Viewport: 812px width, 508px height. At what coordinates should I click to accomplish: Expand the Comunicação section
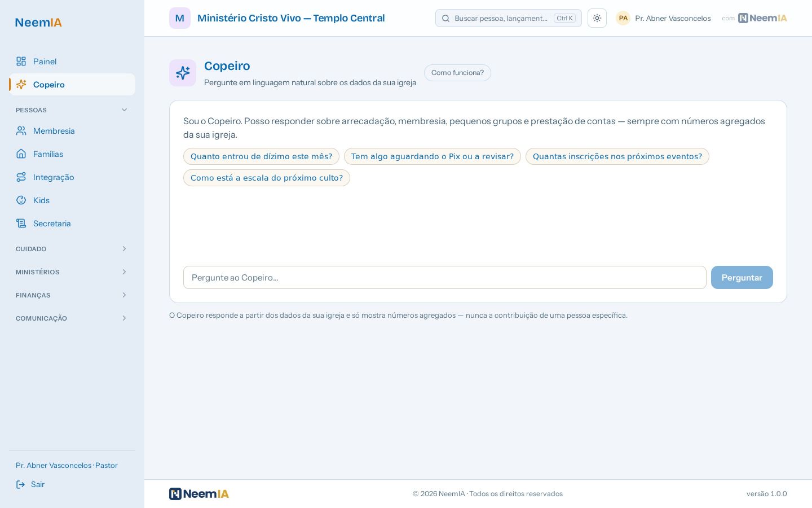[x=72, y=318]
